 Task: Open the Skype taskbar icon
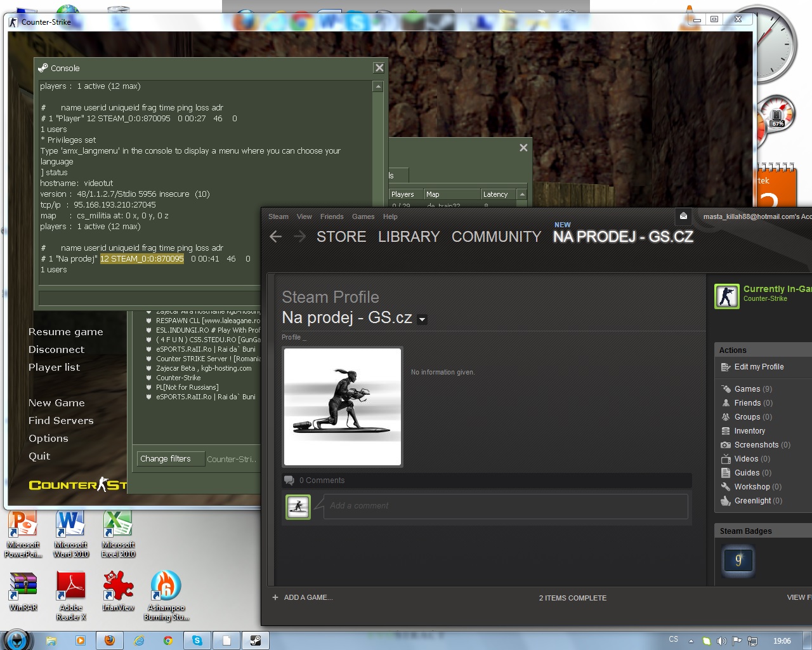197,640
